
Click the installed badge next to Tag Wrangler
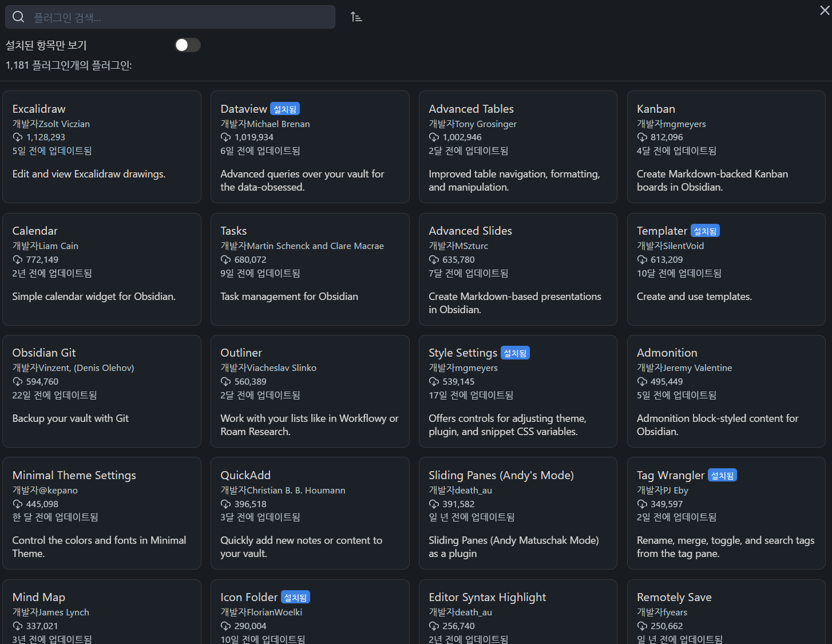click(x=722, y=475)
